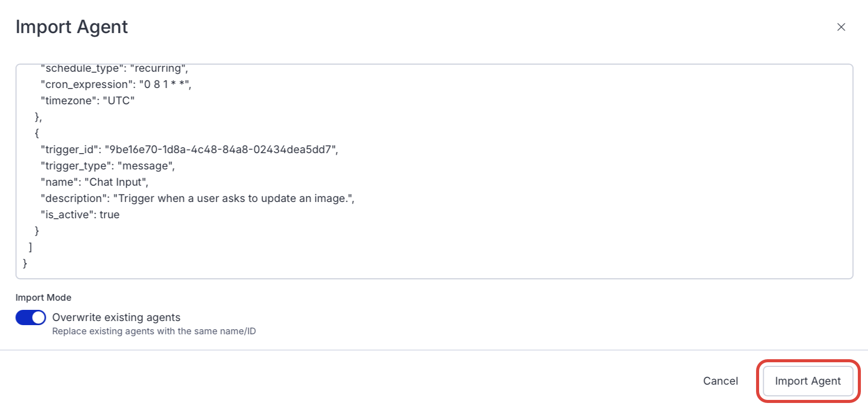
Task: Place cursor on the is_active true line
Action: 80,215
